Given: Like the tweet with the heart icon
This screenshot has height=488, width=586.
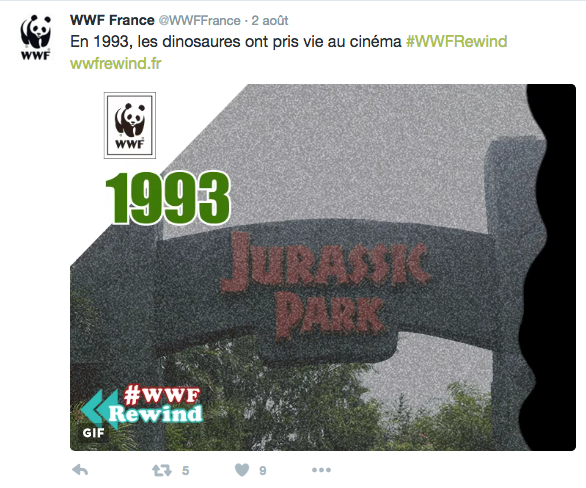Looking at the screenshot, I should click(242, 470).
